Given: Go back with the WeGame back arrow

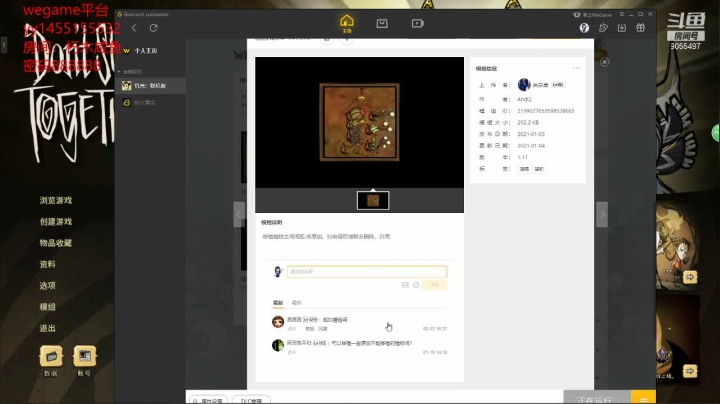Looking at the screenshot, I should (x=134, y=28).
